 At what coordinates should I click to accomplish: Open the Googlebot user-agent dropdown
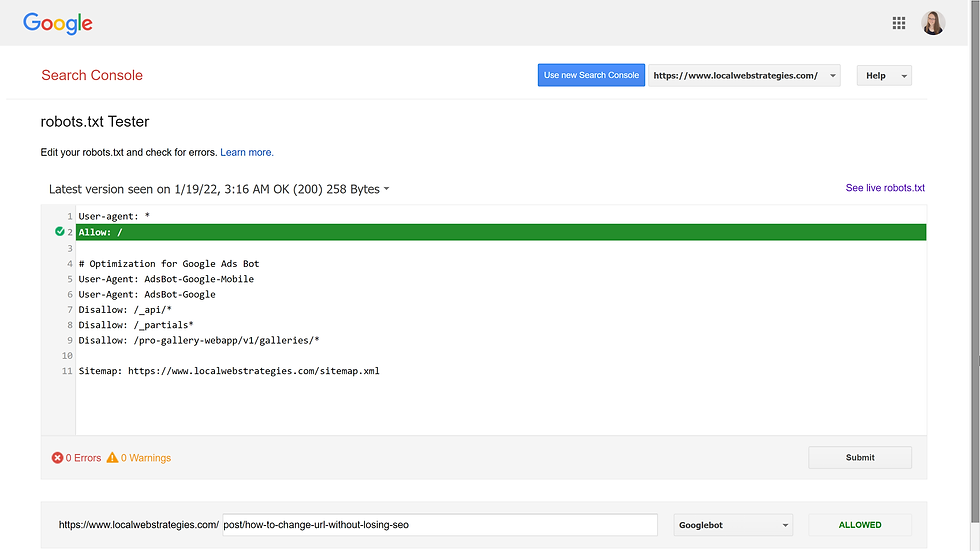733,525
